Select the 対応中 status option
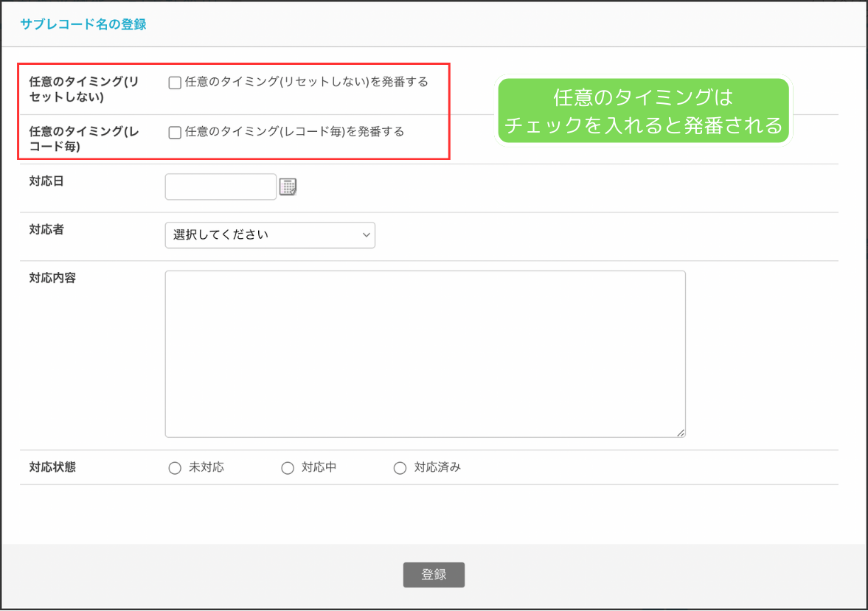This screenshot has width=868, height=611. point(287,467)
